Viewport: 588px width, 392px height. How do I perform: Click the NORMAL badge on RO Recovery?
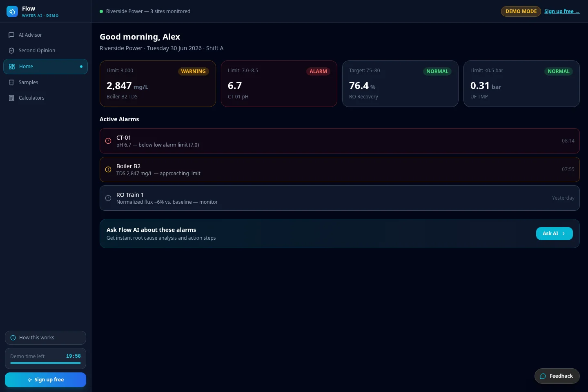[x=437, y=71]
